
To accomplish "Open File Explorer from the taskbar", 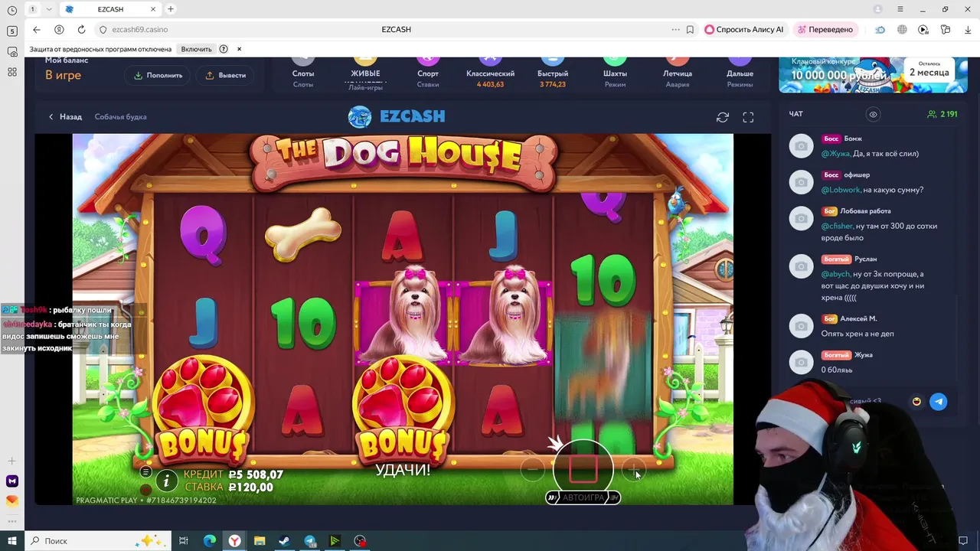I will point(260,541).
